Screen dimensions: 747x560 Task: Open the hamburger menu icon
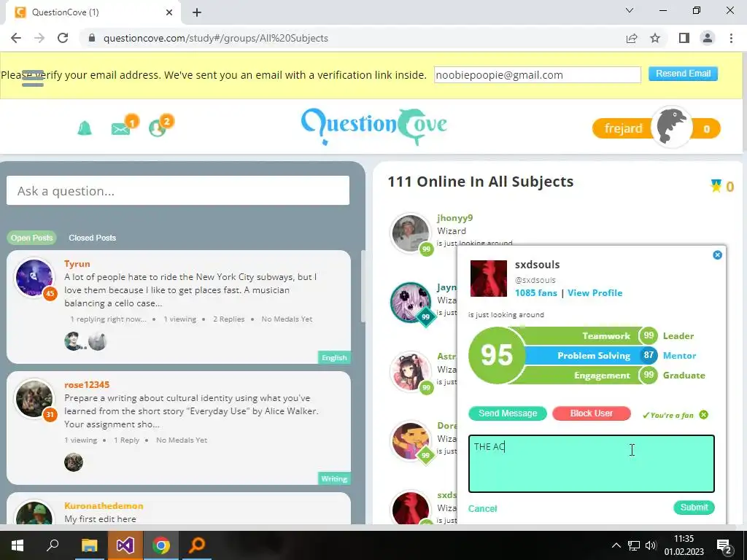click(32, 78)
